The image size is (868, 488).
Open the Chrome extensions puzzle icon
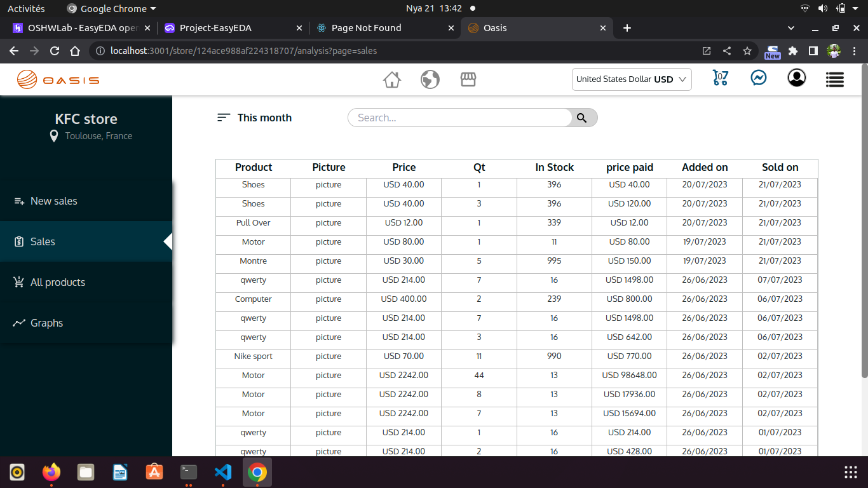point(793,51)
